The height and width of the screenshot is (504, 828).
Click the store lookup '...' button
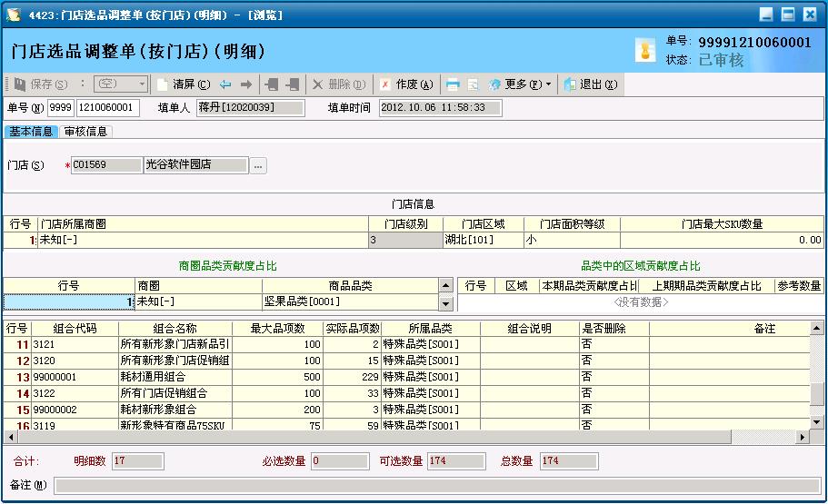(258, 165)
